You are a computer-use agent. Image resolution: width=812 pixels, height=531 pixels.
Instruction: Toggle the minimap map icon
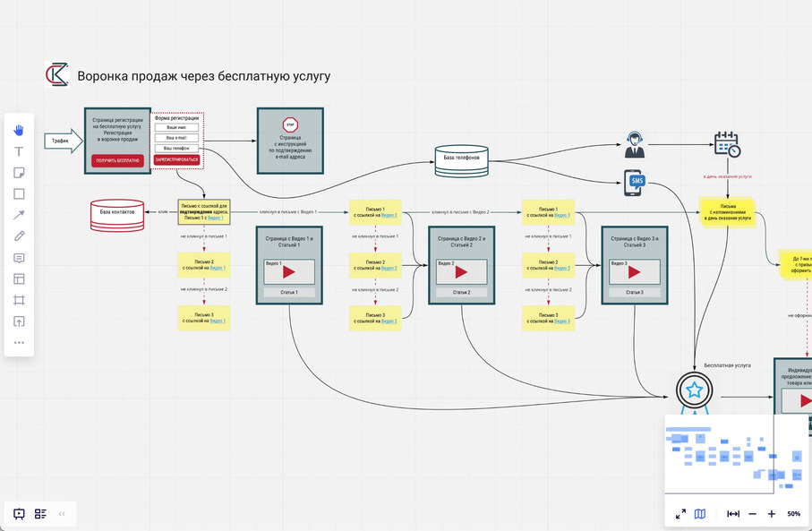pyautogui.click(x=700, y=514)
